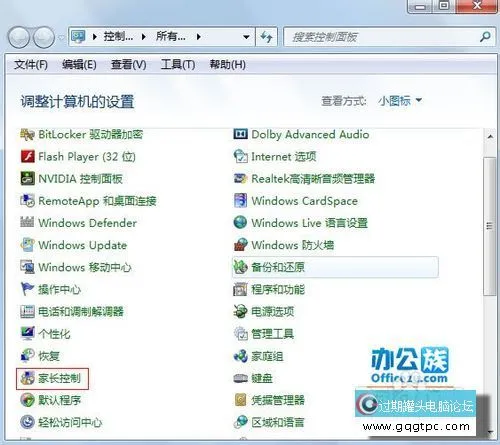The height and width of the screenshot is (445, 500).
Task: Expand the arrow after 控制... breadcrumb
Action: click(144, 37)
